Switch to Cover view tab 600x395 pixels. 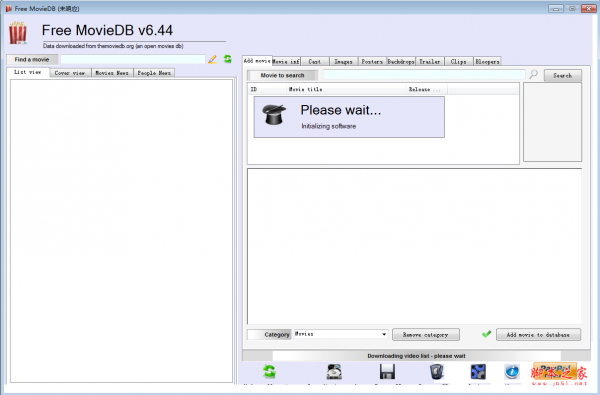70,73
